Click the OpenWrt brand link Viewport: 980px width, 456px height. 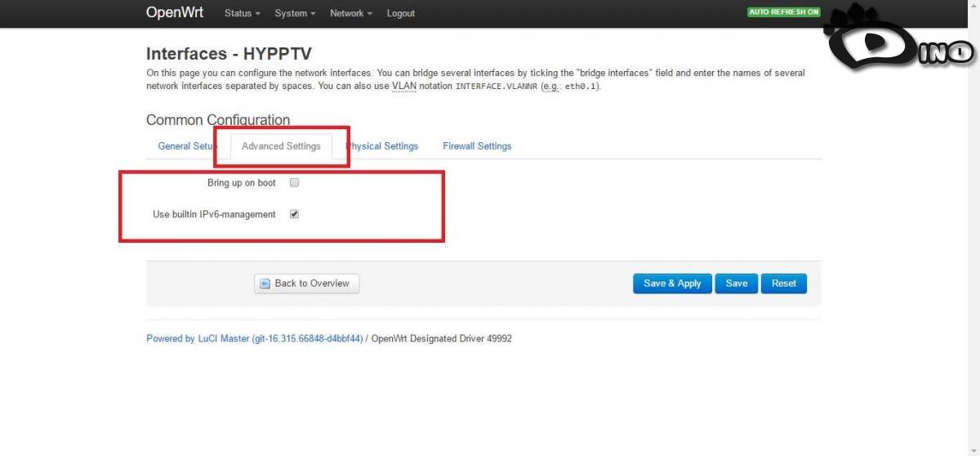coord(175,12)
